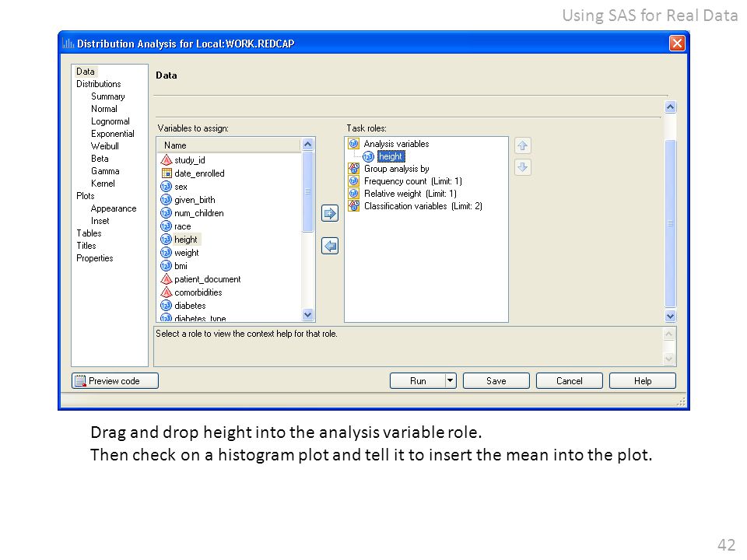The image size is (747, 560).
Task: Open the Exponential distribution options
Action: (113, 133)
